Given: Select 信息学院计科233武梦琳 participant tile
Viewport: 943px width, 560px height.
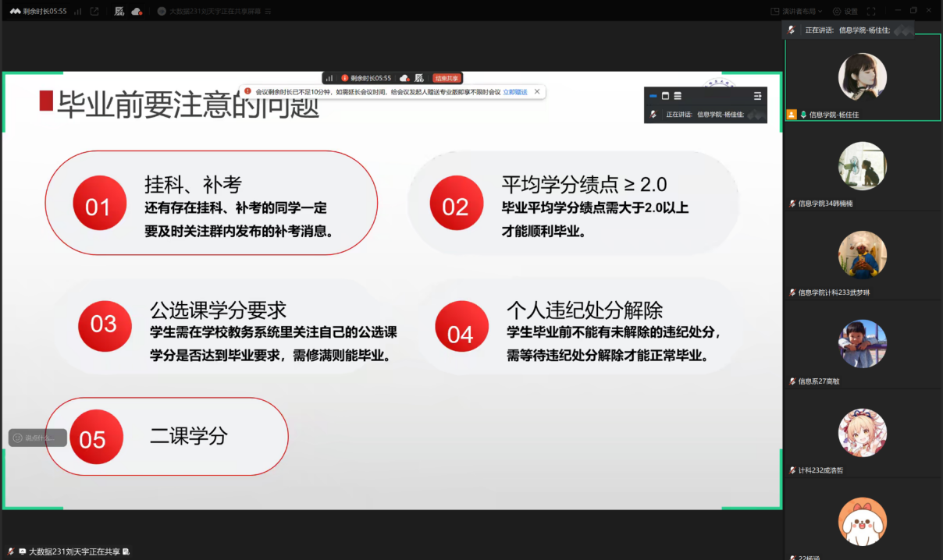Looking at the screenshot, I should click(862, 255).
